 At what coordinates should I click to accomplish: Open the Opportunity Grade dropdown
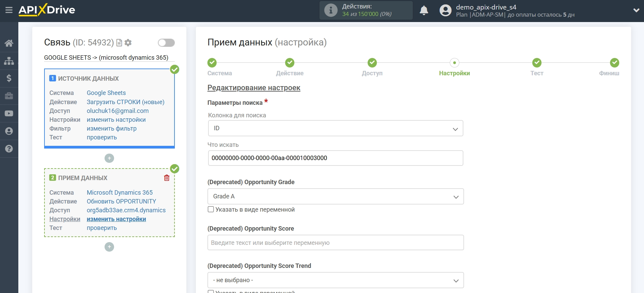coord(335,197)
